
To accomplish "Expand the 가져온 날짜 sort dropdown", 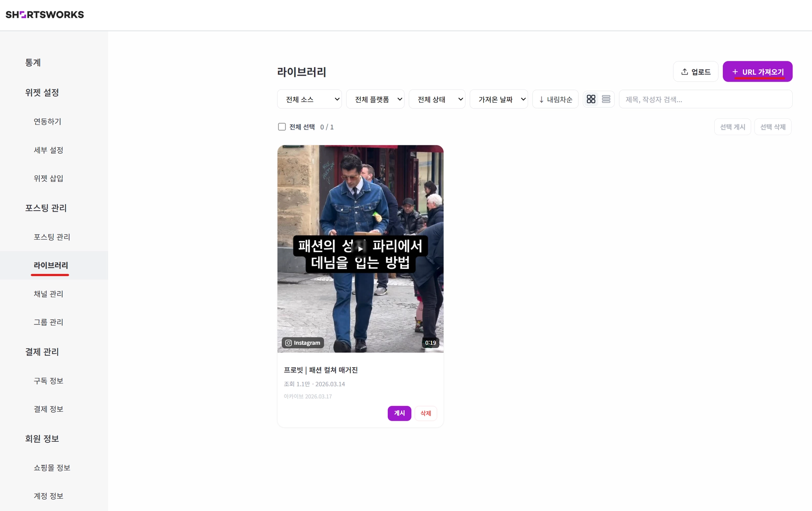I will point(498,99).
